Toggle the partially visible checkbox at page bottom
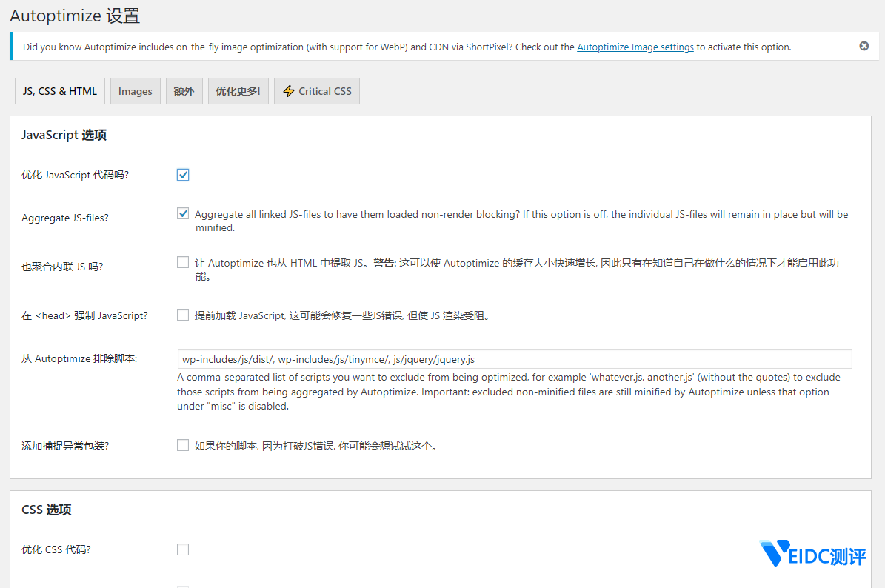The height and width of the screenshot is (588, 885). pos(182,586)
